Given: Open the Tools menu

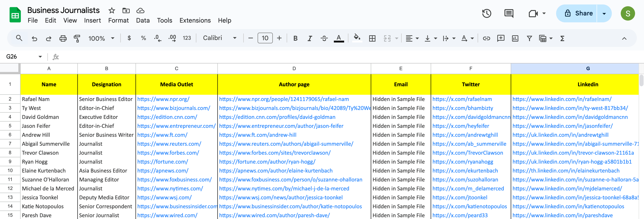Looking at the screenshot, I should 165,21.
